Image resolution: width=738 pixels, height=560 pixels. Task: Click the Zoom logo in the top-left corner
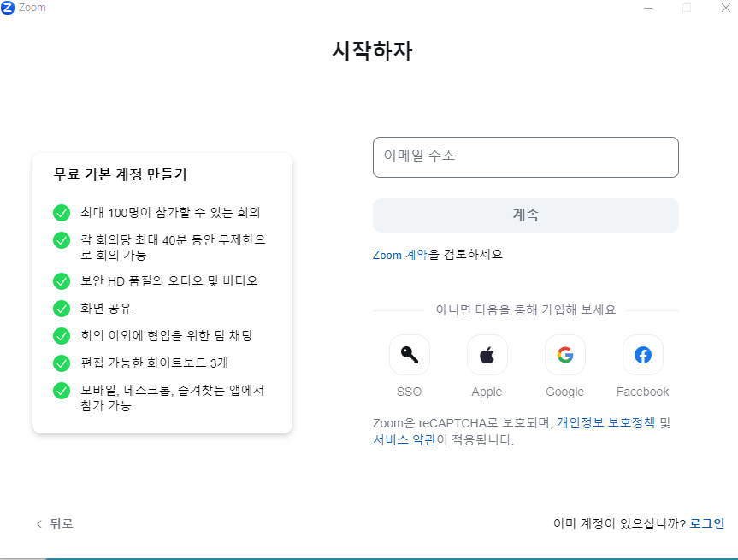[x=9, y=8]
